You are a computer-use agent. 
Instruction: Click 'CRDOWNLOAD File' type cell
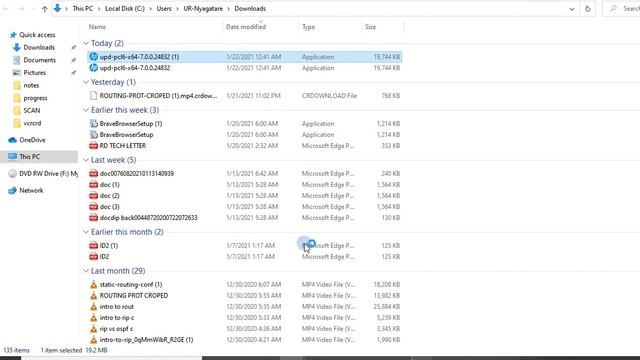coord(329,96)
